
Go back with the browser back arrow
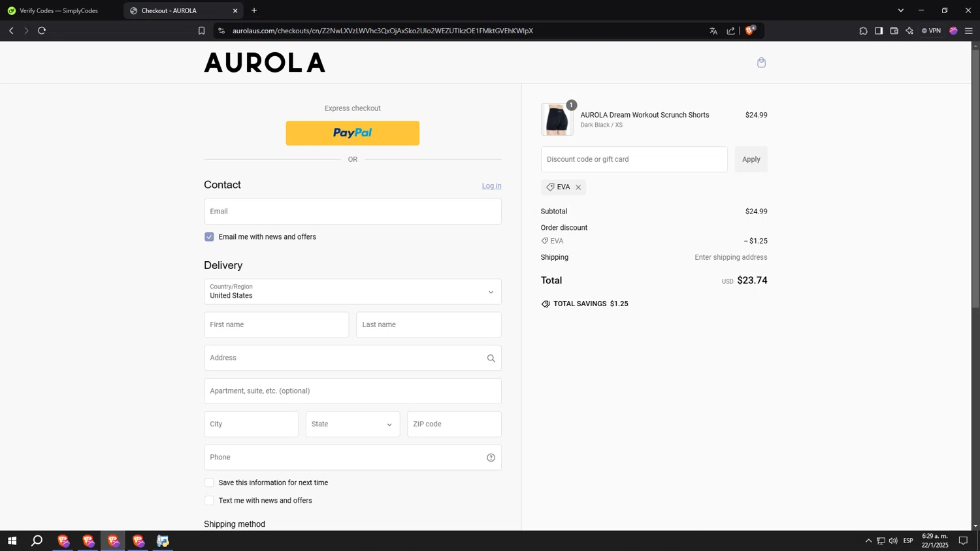[x=11, y=31]
